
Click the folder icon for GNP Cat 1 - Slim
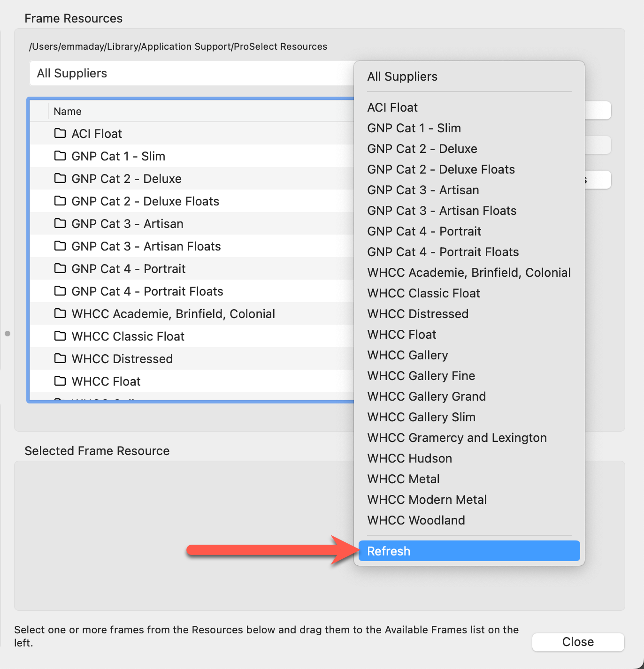point(60,156)
